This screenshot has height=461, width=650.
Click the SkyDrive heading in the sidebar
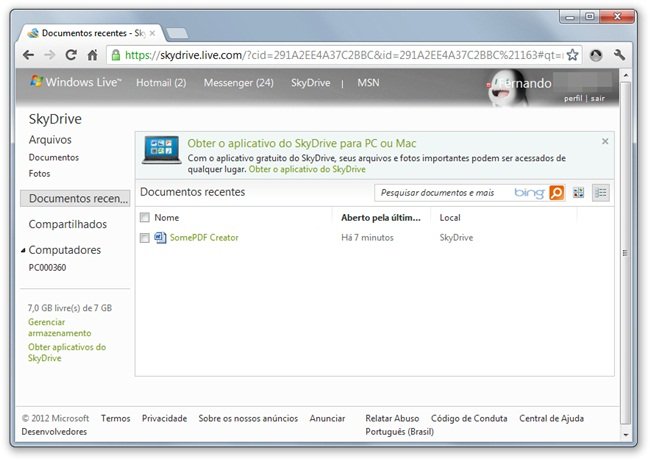(55, 119)
